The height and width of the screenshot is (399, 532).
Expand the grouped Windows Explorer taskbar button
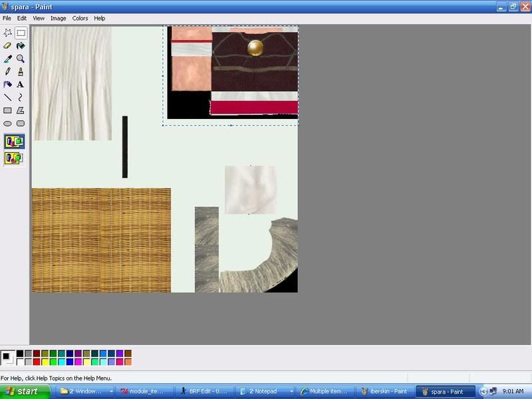coord(86,392)
